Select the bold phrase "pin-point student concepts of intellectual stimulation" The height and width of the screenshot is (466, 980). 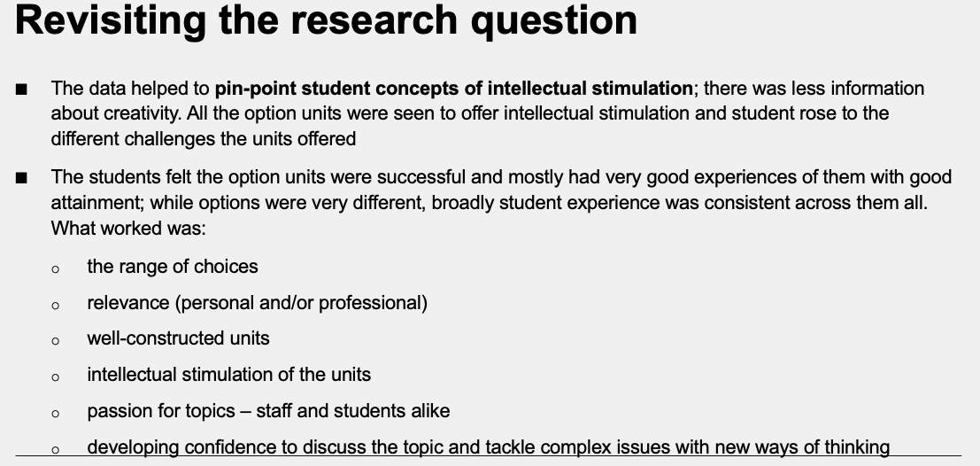pos(454,89)
